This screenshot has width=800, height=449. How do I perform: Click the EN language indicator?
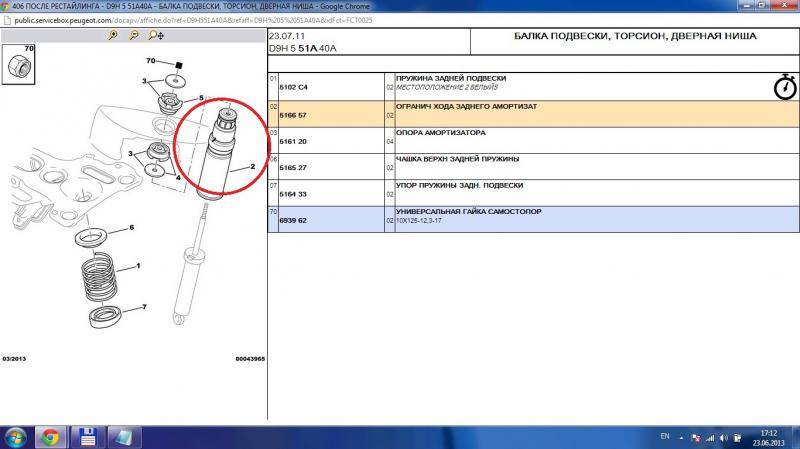(x=666, y=437)
